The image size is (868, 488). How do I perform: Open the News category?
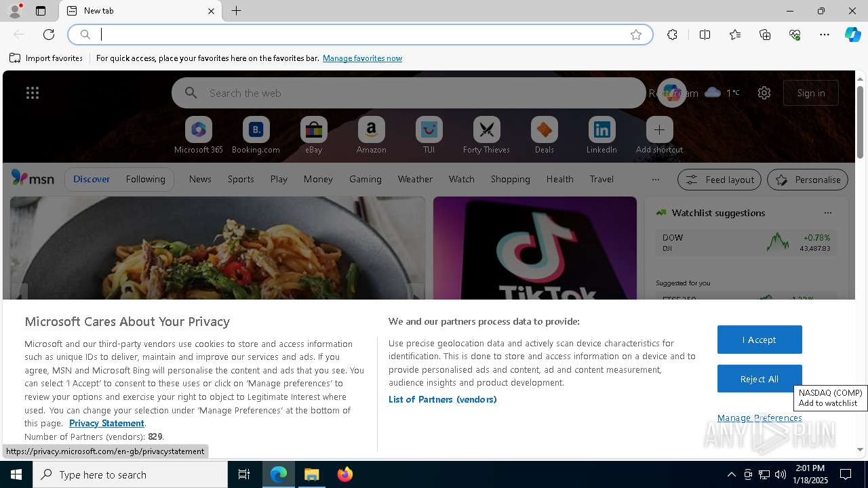[x=200, y=179]
